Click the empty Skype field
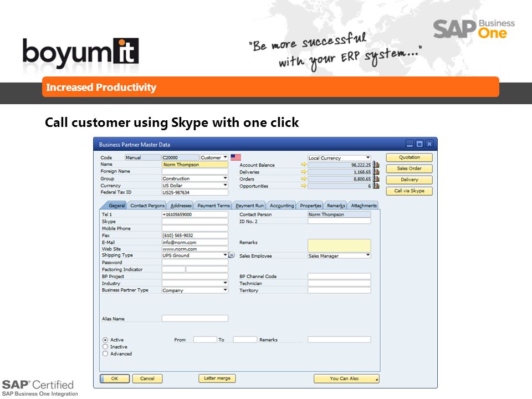 (x=195, y=221)
